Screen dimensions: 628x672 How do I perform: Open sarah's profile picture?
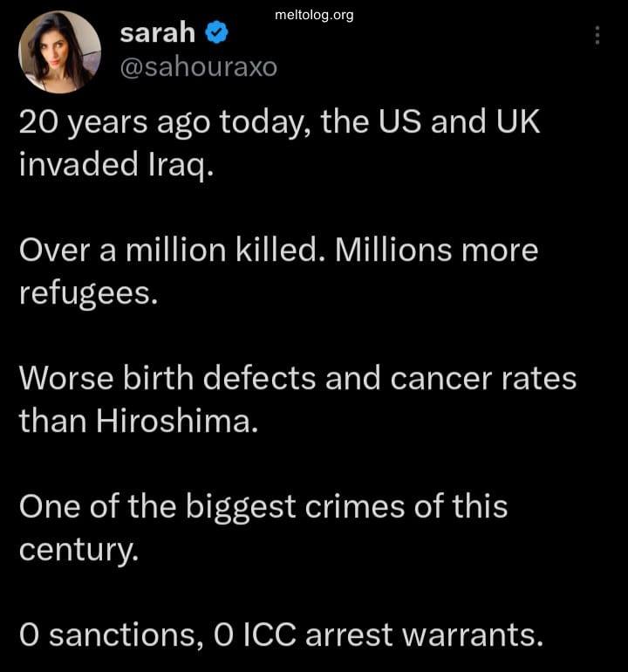(59, 51)
